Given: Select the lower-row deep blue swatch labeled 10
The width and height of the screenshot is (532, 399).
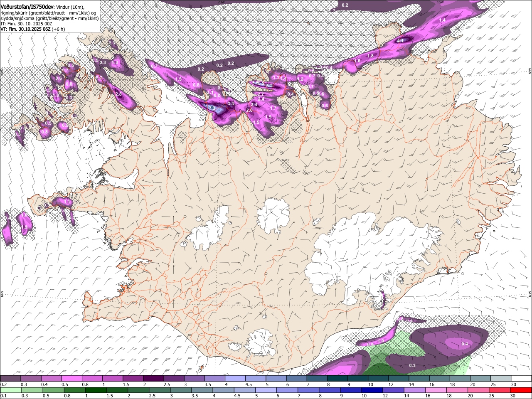Looking at the screenshot, I should tap(371, 390).
